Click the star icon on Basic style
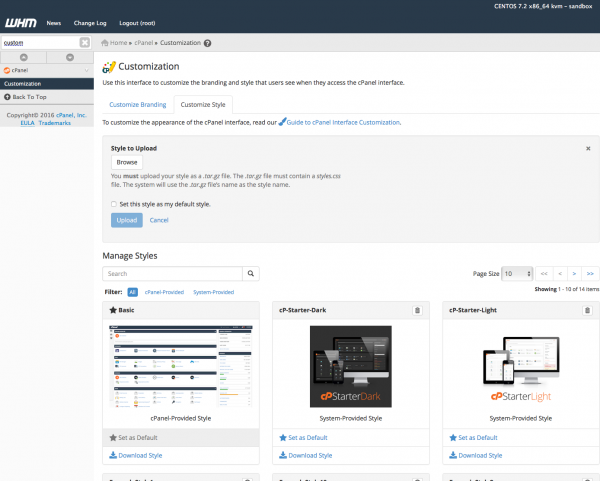This screenshot has width=600, height=481. [113, 310]
